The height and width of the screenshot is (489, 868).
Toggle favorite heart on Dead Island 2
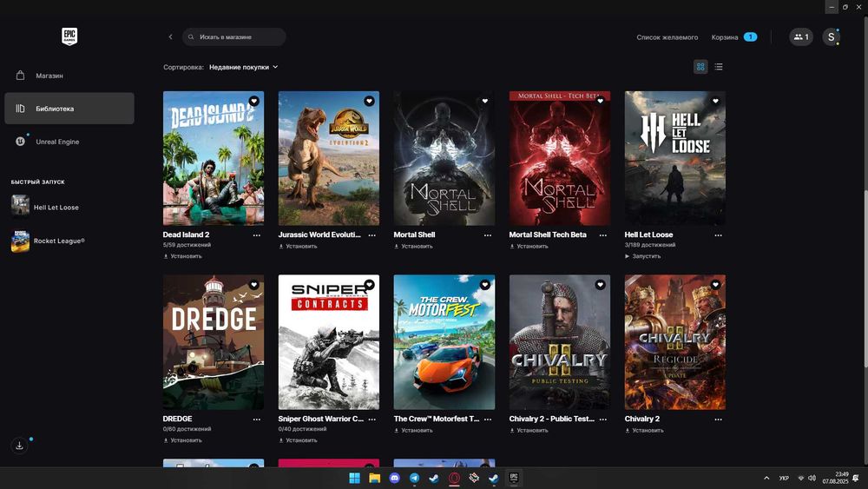pos(254,101)
